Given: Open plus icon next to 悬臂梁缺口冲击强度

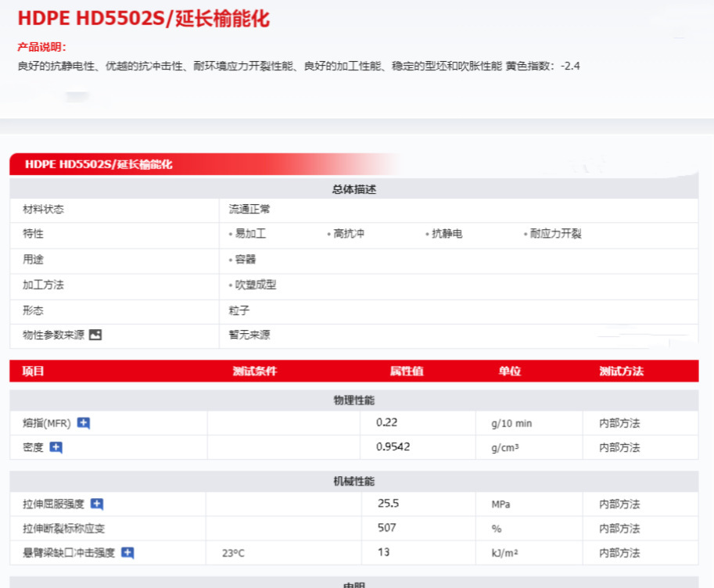Looking at the screenshot, I should point(127,553).
